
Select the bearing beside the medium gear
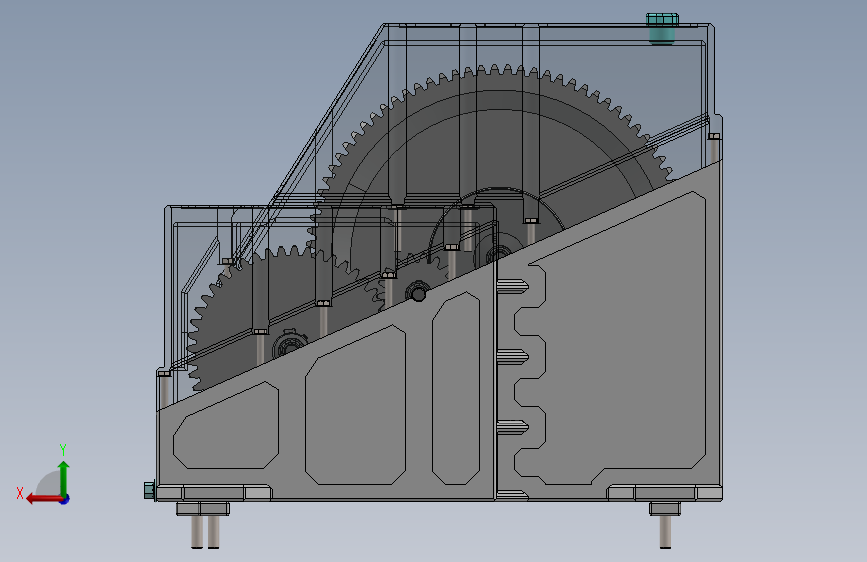pyautogui.click(x=289, y=345)
